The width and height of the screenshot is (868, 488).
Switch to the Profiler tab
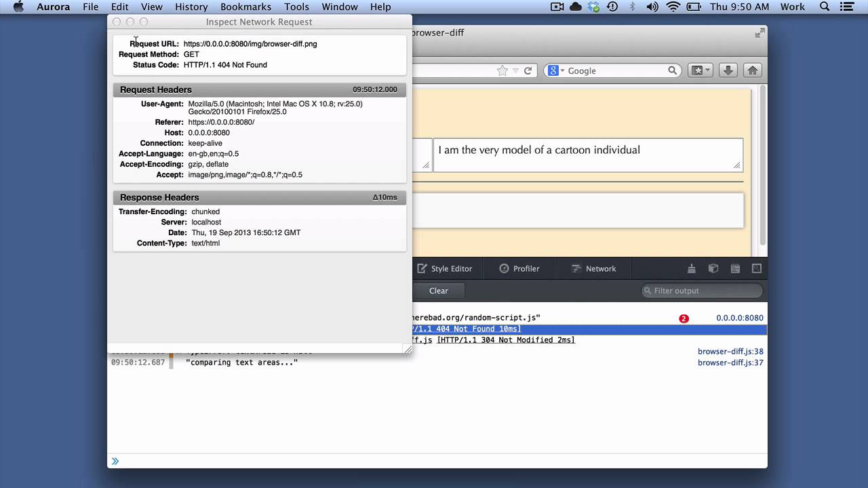519,268
